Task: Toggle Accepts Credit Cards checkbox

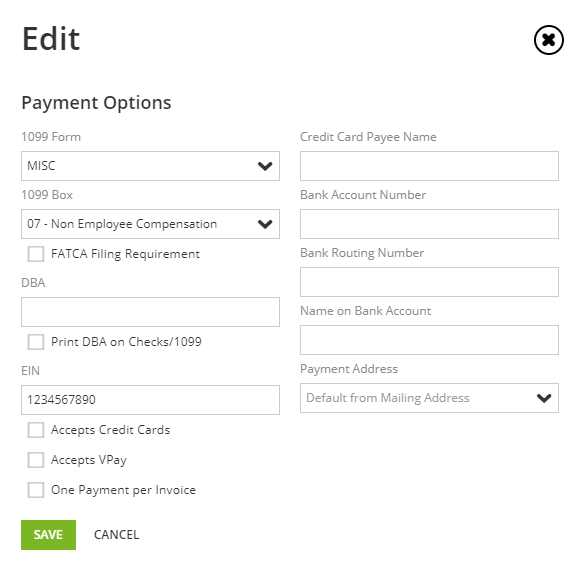Action: (x=36, y=430)
